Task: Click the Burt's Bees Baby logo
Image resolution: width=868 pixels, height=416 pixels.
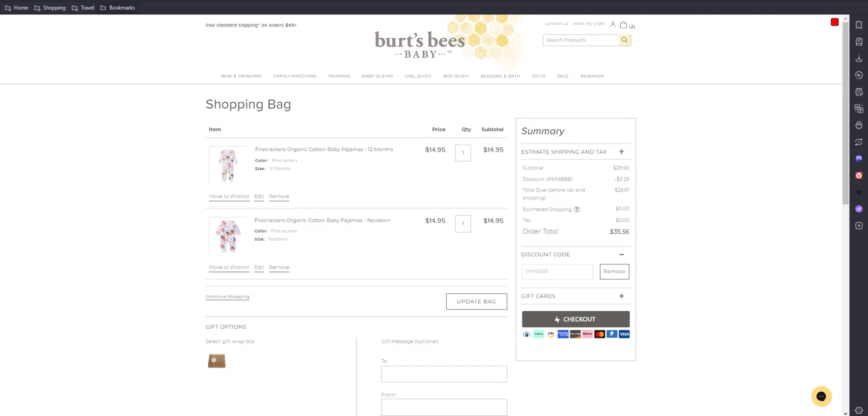Action: pyautogui.click(x=420, y=44)
